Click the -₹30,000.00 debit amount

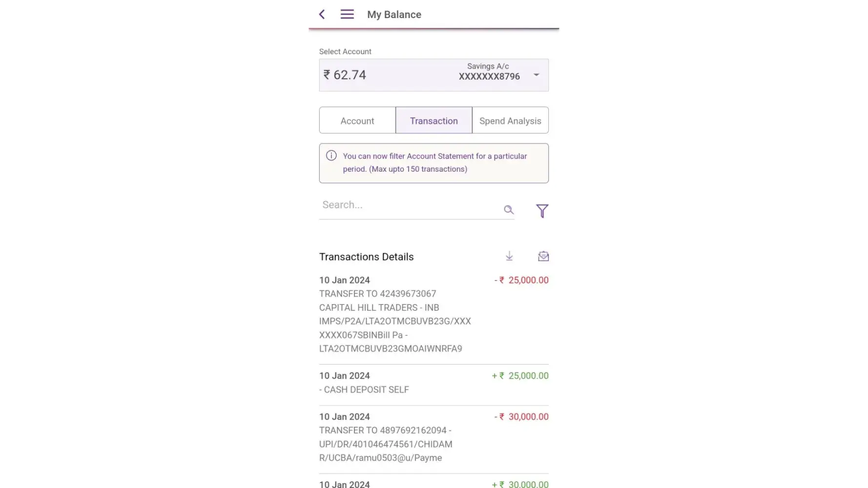click(521, 417)
